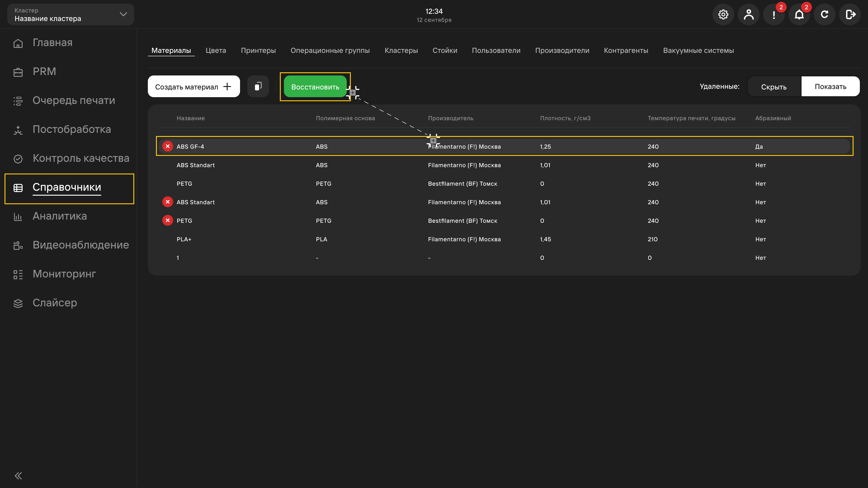Click the Очередь печати queue icon
Screen dimensions: 868x488
(18, 101)
